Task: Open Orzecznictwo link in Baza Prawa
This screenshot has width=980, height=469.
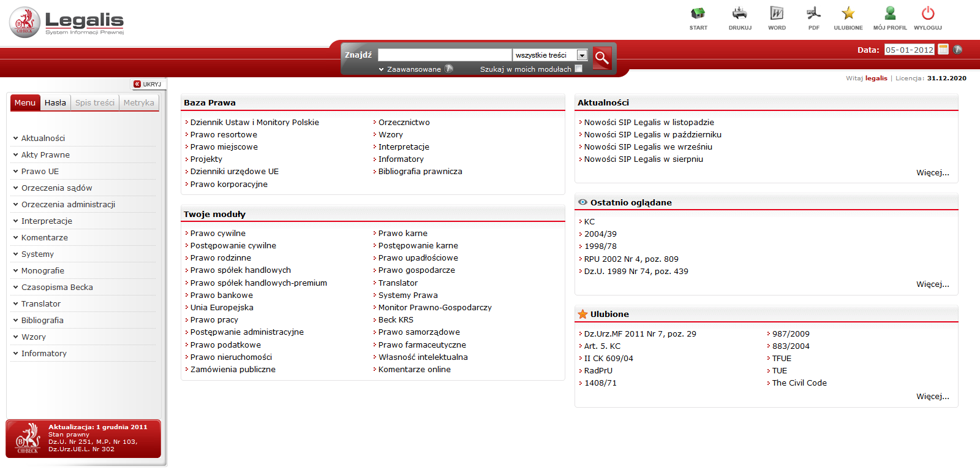Action: 404,123
